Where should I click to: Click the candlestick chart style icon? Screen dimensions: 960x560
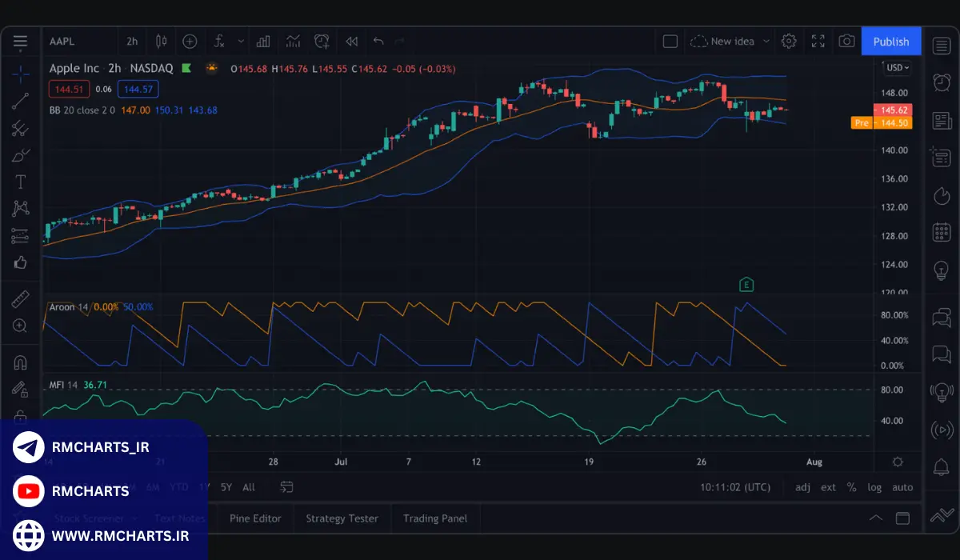point(162,42)
